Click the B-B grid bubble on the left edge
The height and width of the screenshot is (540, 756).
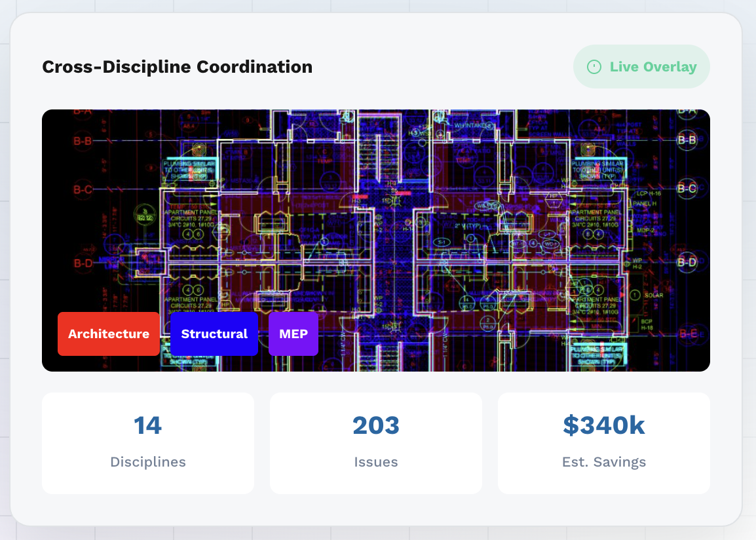[x=83, y=142]
